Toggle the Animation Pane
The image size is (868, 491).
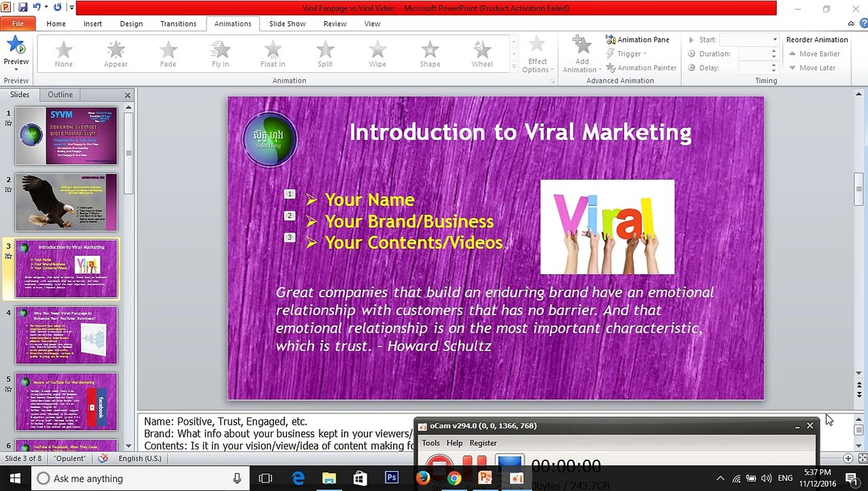(x=637, y=40)
